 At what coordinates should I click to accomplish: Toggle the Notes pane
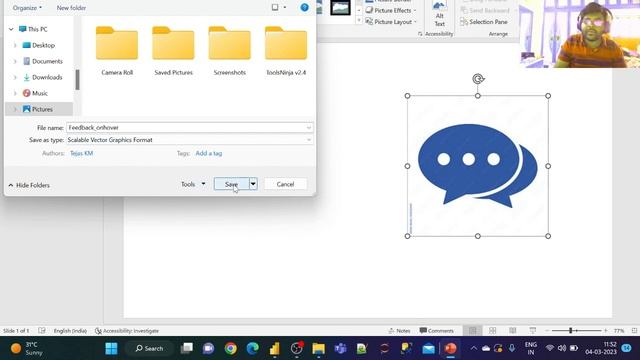tap(399, 331)
